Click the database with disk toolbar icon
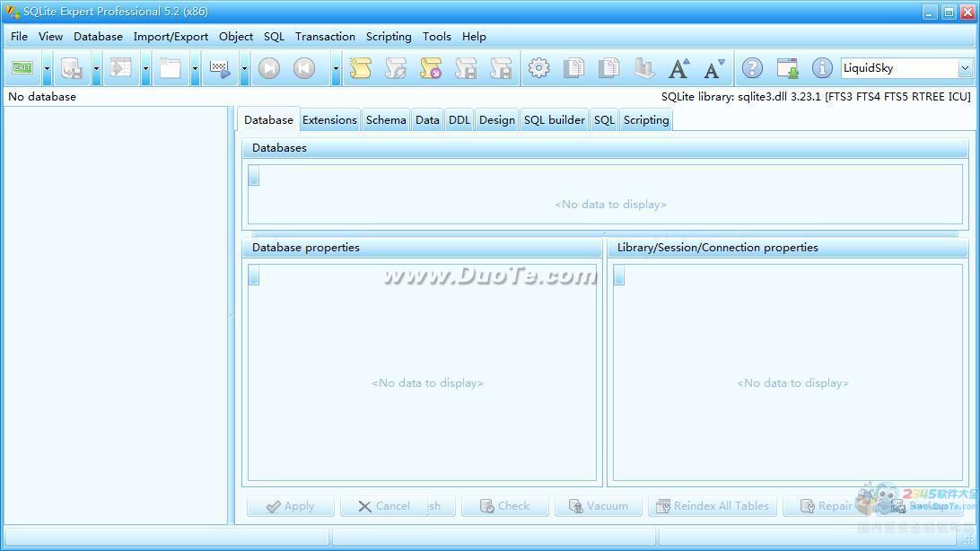 (72, 68)
